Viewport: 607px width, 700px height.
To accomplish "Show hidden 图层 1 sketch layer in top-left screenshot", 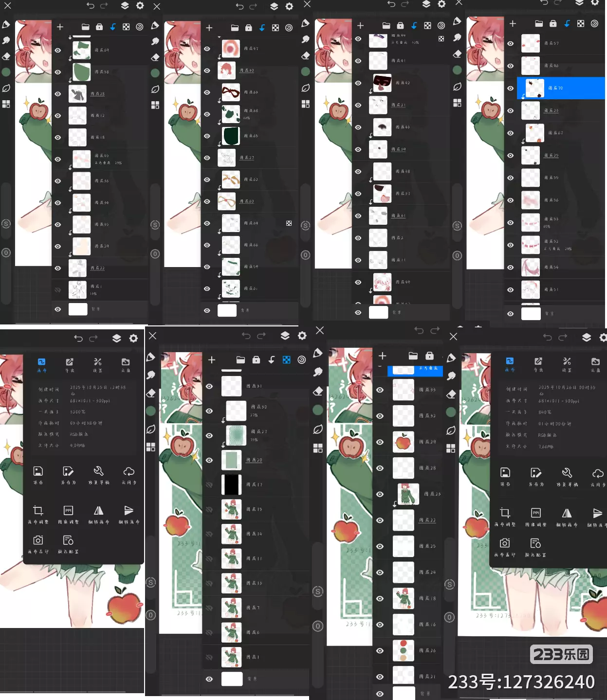I will [58, 290].
